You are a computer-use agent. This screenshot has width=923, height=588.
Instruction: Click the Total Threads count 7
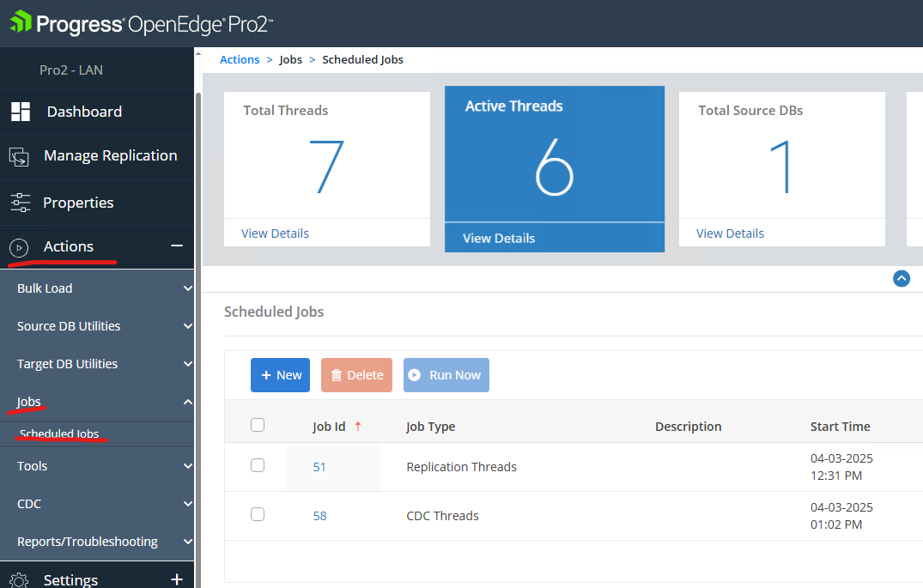[x=327, y=167]
